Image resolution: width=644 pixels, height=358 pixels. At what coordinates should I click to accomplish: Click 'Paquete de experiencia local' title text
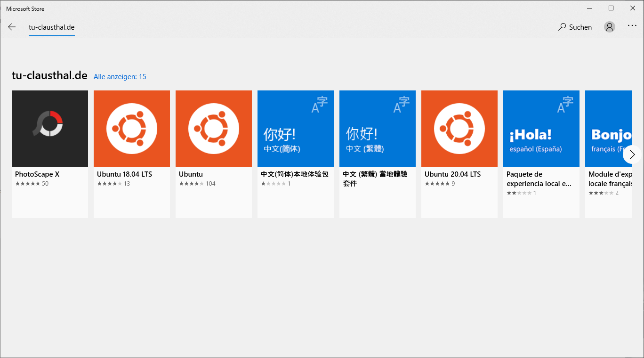pyautogui.click(x=539, y=179)
